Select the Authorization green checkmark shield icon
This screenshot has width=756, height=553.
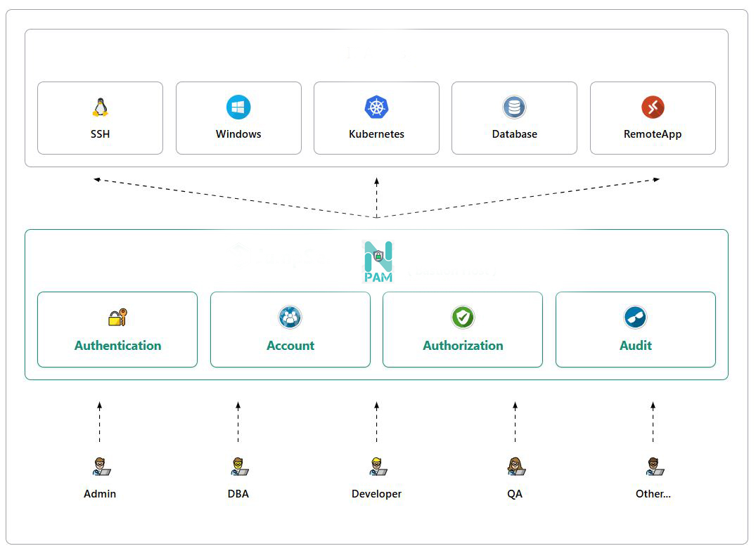tap(463, 318)
